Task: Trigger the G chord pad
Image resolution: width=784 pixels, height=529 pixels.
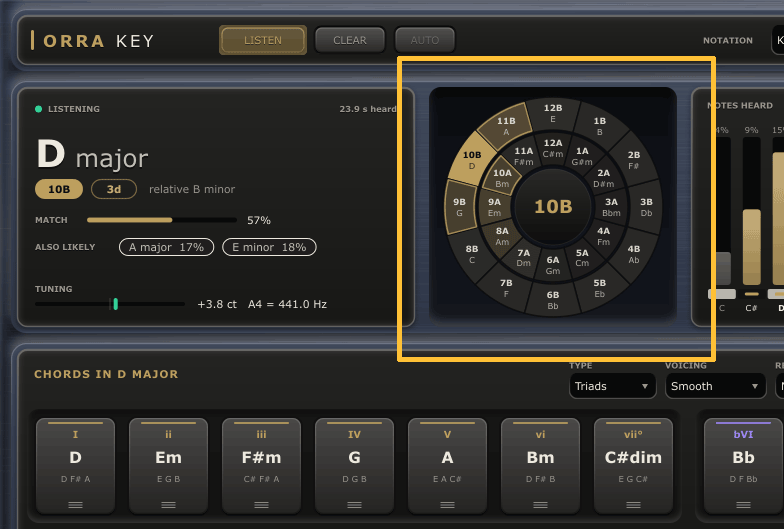Action: (354, 466)
